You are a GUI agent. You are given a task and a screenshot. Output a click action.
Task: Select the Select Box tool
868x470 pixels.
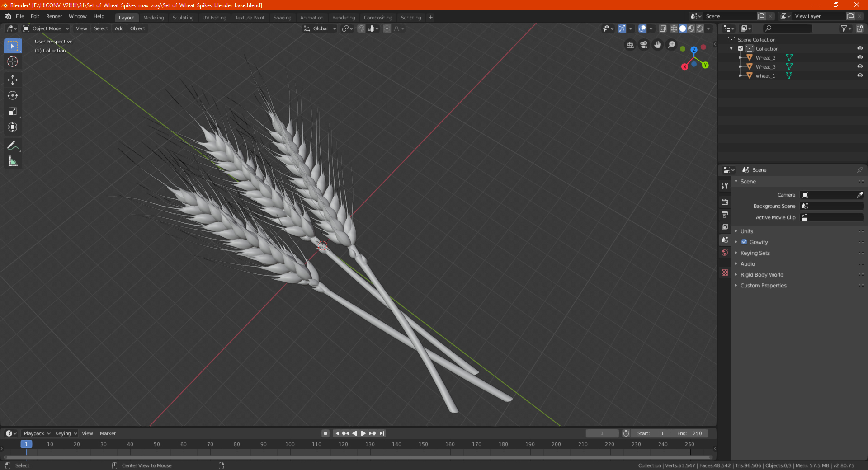[13, 46]
